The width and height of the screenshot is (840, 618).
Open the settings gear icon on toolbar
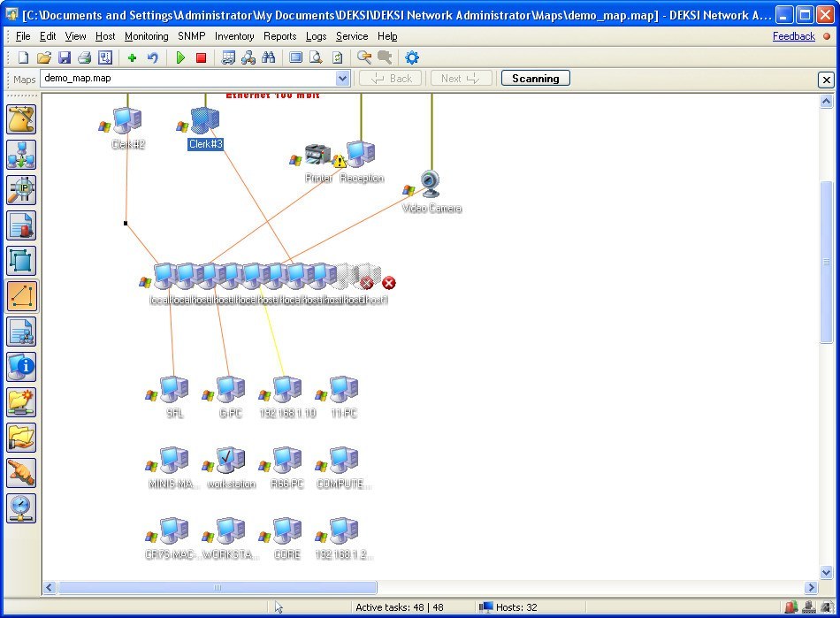(x=412, y=57)
